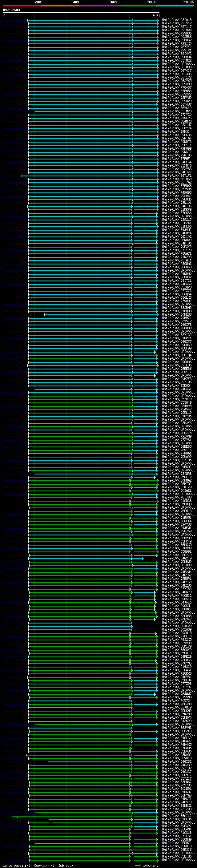The image size is (197, 868).
Task: Click the hit label UniRef100_P05735
Action: (177, 785)
